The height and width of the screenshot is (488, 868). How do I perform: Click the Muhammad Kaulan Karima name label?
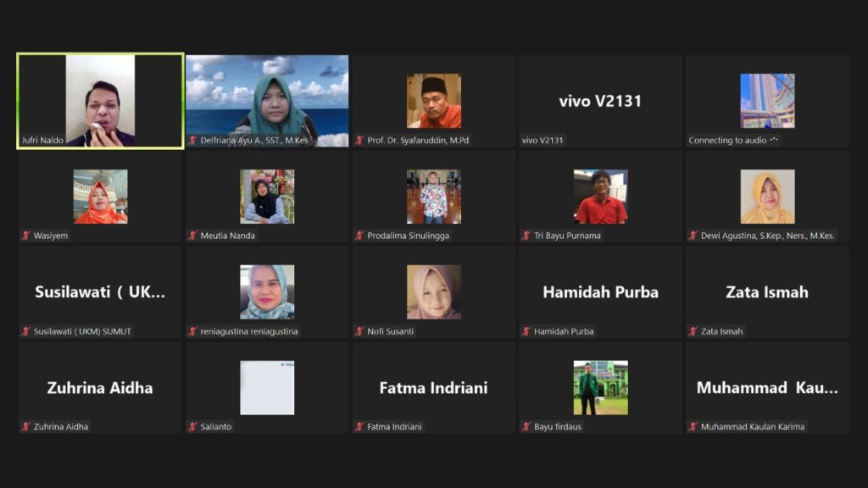click(x=753, y=427)
